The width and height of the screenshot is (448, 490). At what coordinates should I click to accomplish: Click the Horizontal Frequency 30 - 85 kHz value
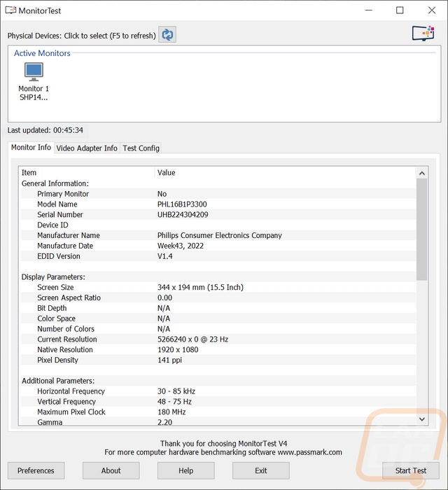coord(176,391)
